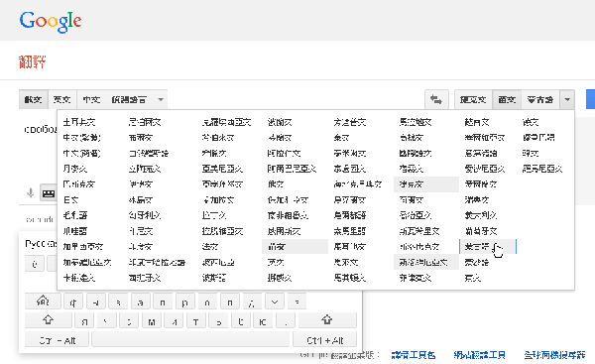The image size is (595, 364).
Task: Choose 葡萄牙文 in the language list
Action: (x=481, y=231)
